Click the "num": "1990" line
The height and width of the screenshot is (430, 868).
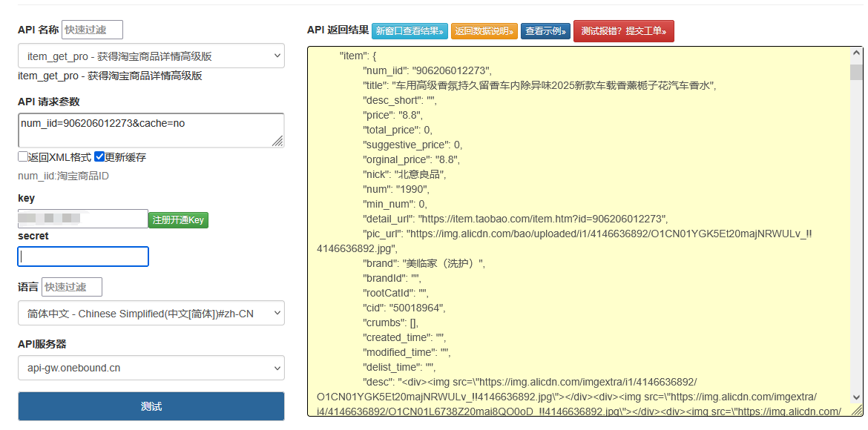(x=395, y=189)
